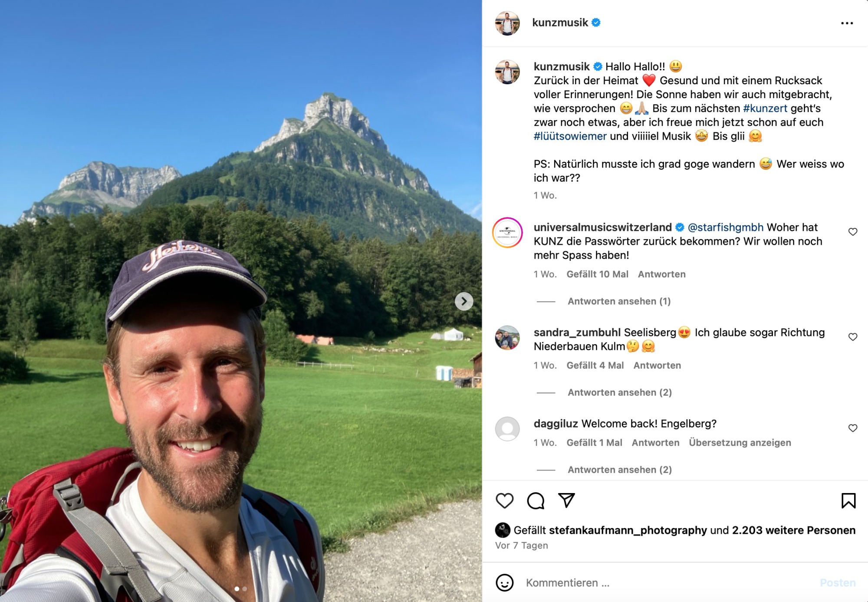Show translation of daggiluz's comment

pyautogui.click(x=740, y=443)
